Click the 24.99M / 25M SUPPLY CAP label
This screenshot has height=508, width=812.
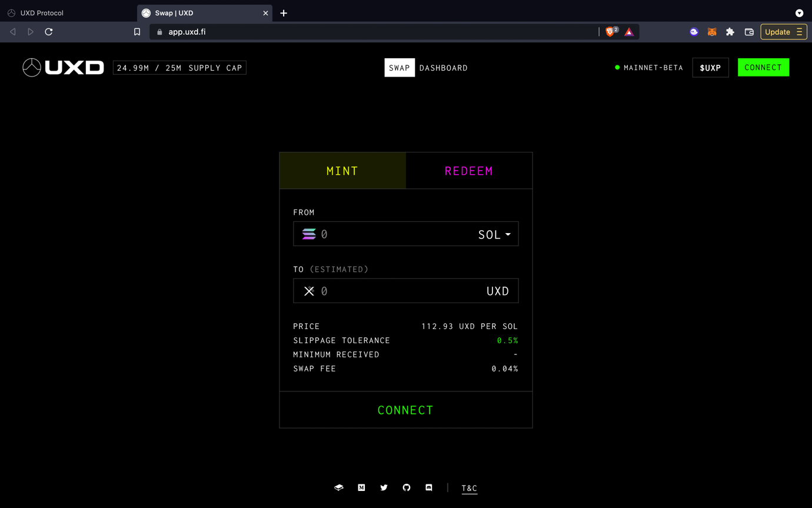click(179, 68)
